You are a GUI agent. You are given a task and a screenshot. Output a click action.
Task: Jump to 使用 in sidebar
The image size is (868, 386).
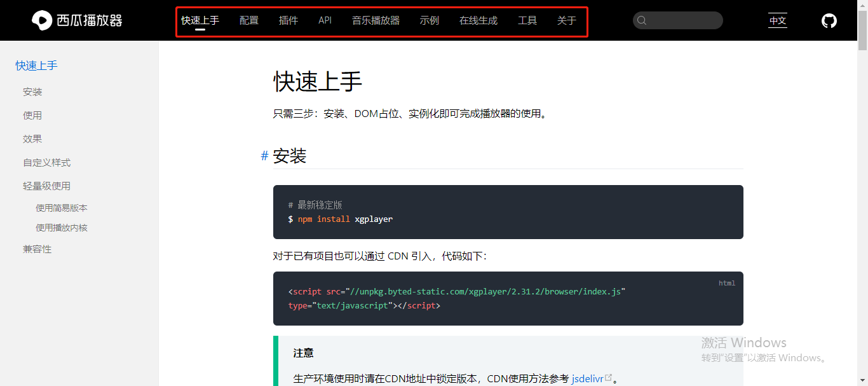(32, 116)
